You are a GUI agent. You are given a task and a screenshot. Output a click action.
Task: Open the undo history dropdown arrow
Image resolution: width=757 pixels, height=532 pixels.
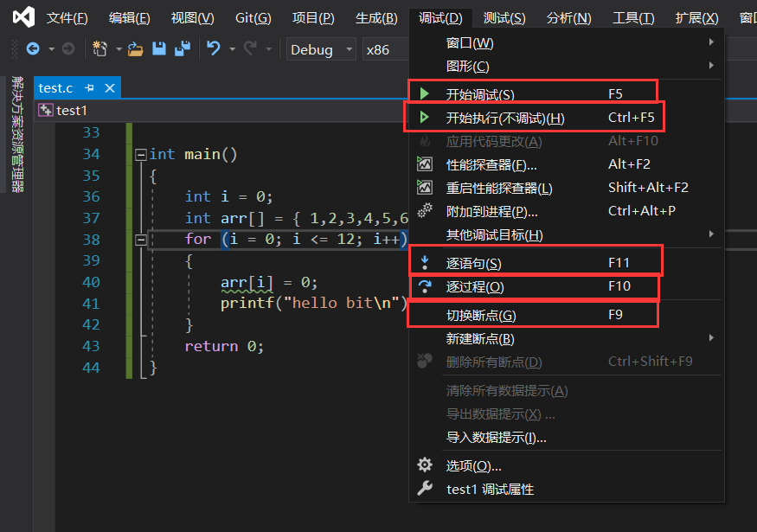coord(232,49)
